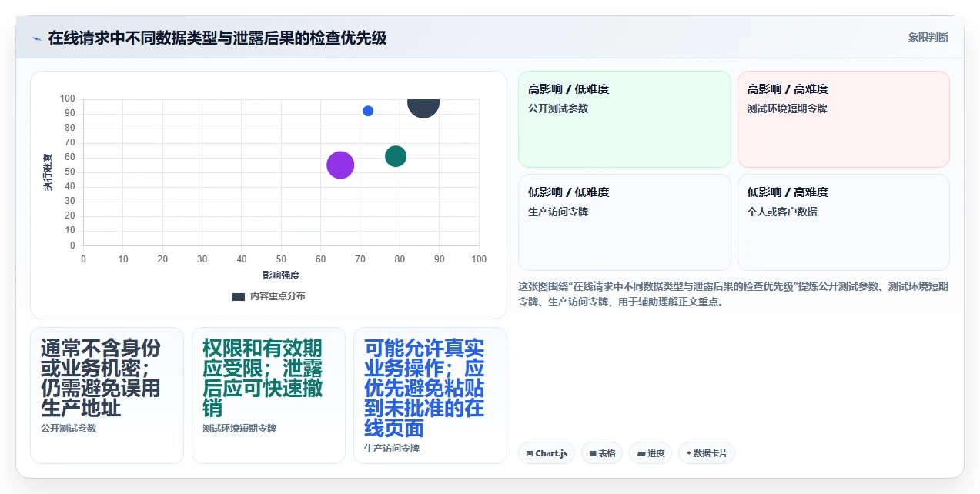Click the 数据卡片 tag chip

706,453
